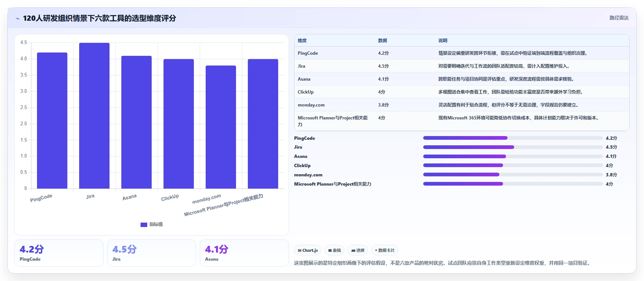Click the Chart.js tag
This screenshot has width=644, height=281.
[308, 250]
